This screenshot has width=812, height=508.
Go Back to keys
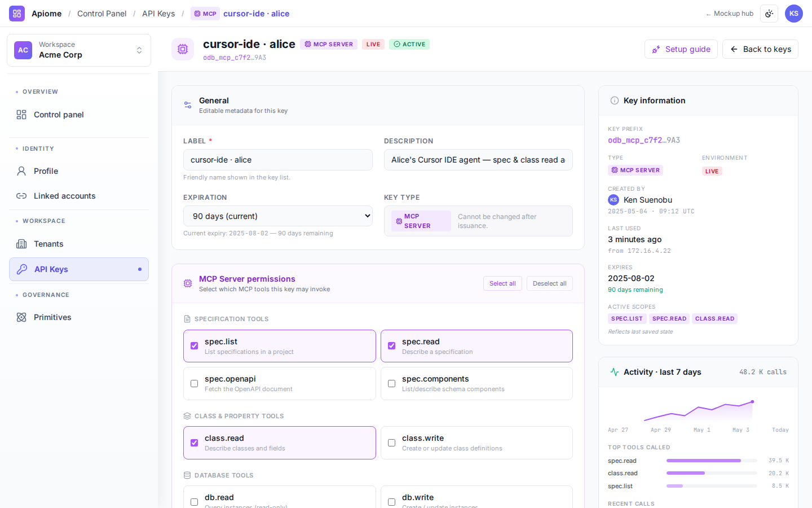tap(760, 49)
